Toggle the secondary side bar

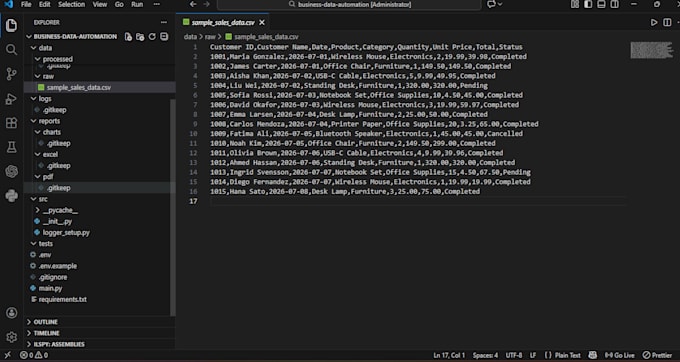(x=615, y=4)
